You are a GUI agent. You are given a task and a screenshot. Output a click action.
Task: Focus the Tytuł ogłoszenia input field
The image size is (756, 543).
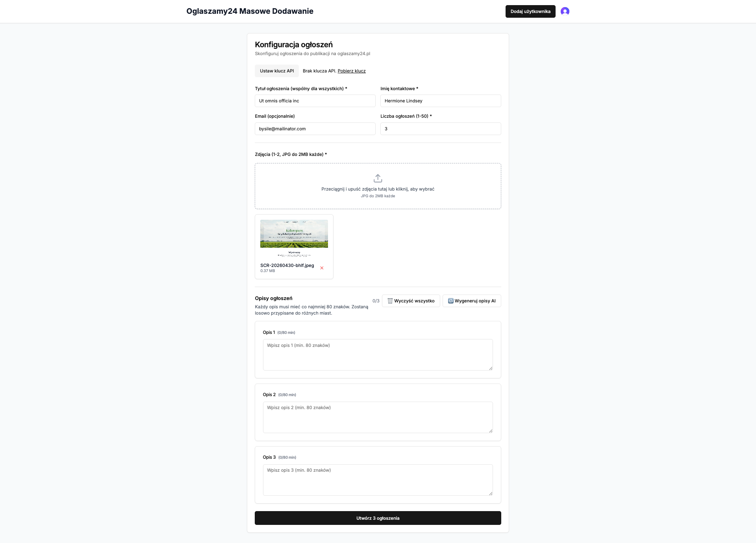[315, 101]
